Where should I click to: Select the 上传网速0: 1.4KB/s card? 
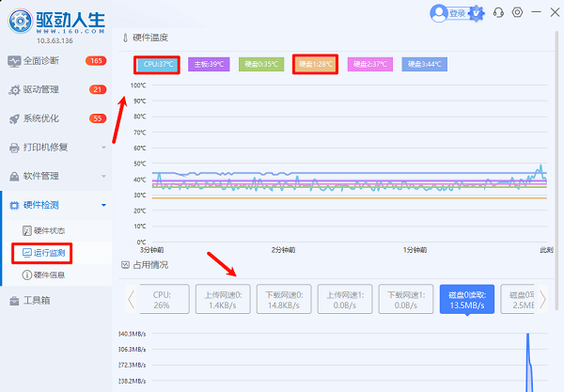[223, 299]
